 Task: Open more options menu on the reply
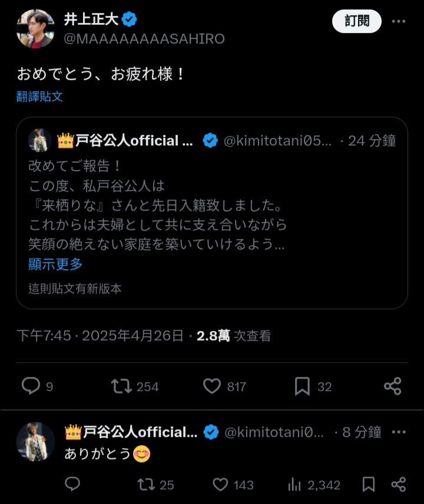pos(399,432)
